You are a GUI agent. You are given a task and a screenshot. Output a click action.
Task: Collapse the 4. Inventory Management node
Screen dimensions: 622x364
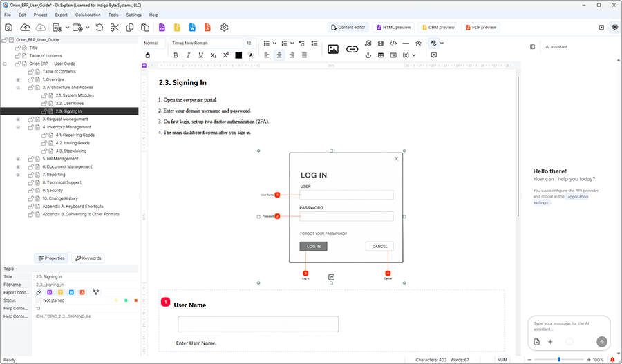18,127
